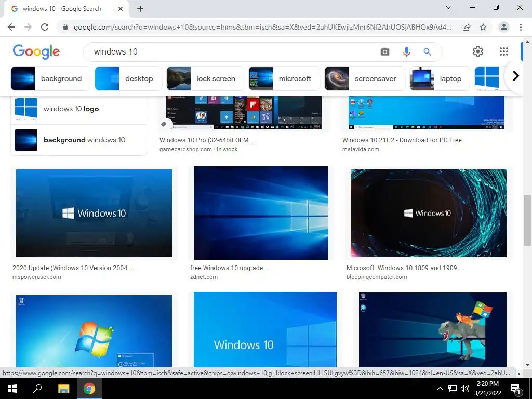The width and height of the screenshot is (532, 399).
Task: Click the forward navigation arrow
Action: click(28, 27)
